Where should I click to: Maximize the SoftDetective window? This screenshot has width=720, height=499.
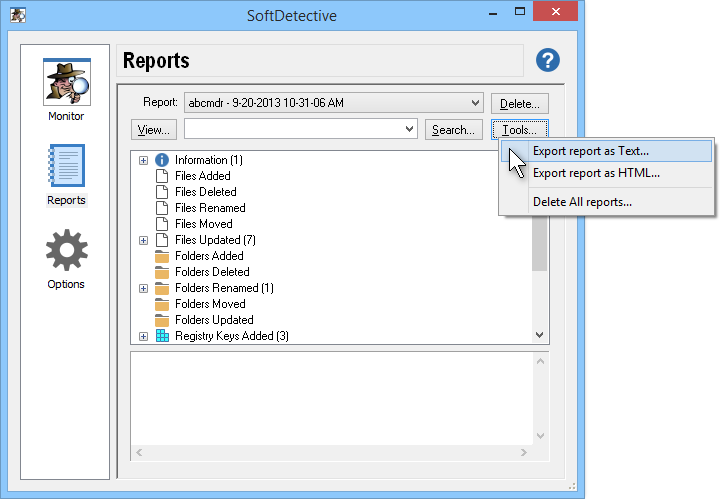[520, 12]
